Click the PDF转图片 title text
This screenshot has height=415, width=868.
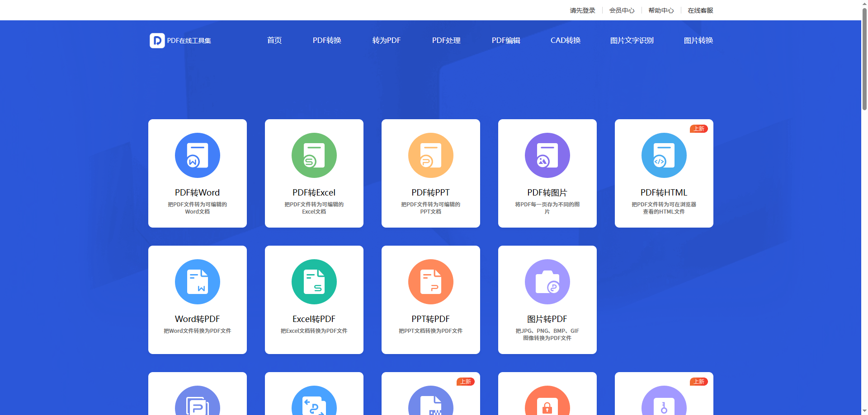tap(547, 192)
